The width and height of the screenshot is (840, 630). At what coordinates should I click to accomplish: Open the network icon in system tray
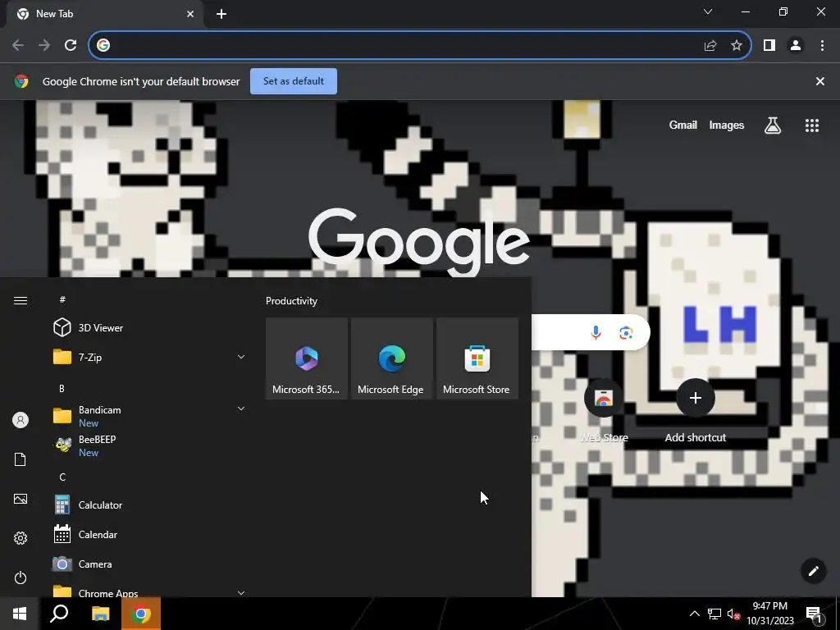click(x=714, y=614)
